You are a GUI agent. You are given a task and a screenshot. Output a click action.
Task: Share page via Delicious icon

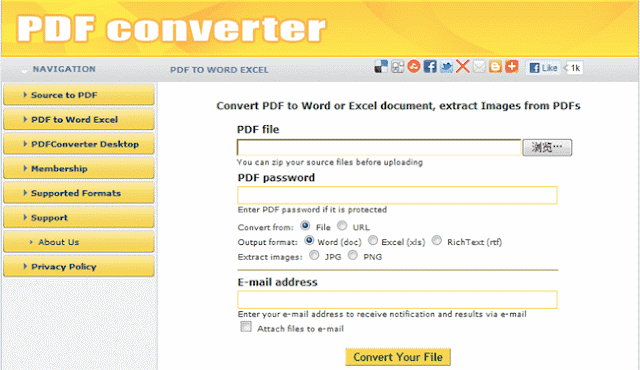pos(381,67)
